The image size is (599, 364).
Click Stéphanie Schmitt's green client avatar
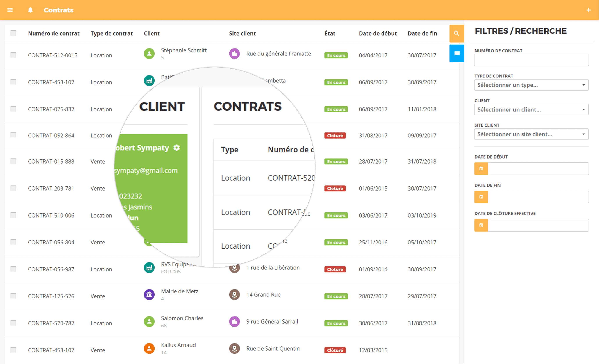[149, 54]
